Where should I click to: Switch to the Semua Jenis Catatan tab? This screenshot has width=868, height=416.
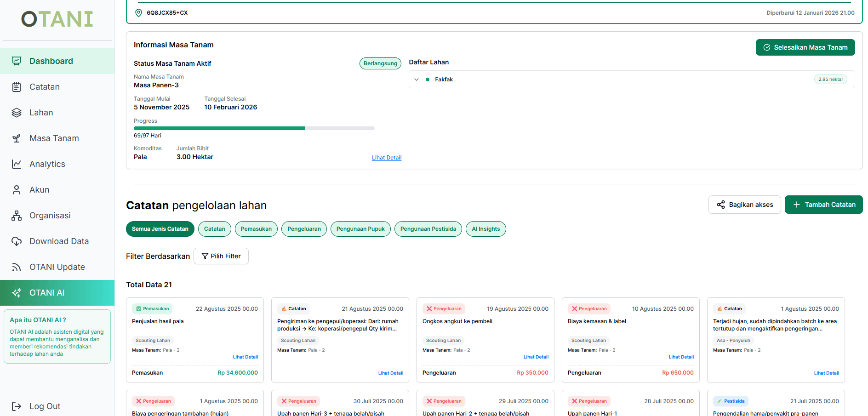pos(160,228)
